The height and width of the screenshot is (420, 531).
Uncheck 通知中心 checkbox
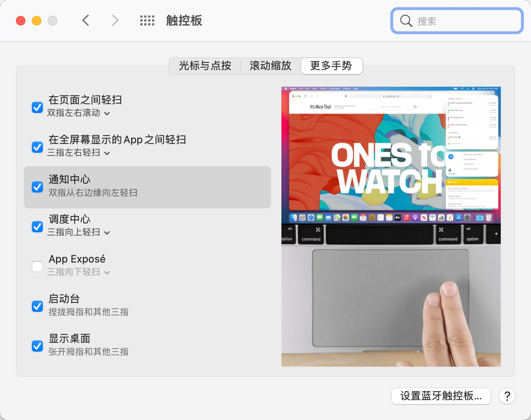pyautogui.click(x=37, y=187)
